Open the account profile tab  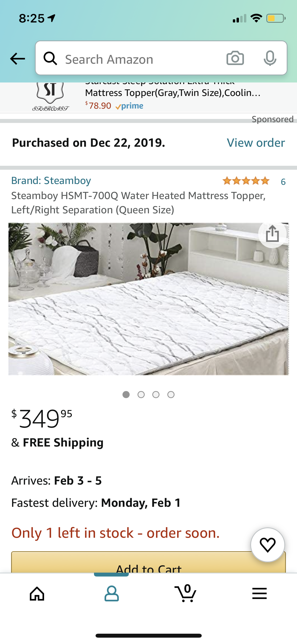point(111,594)
